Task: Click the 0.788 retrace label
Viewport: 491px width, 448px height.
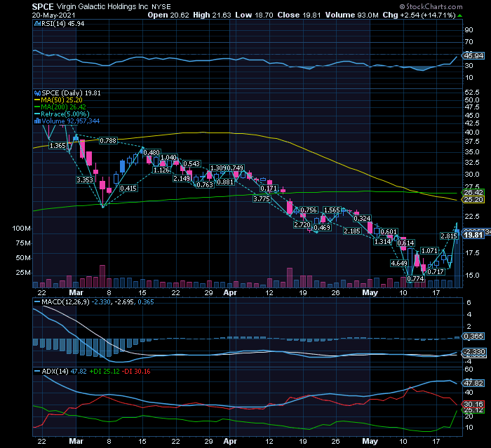Action: (x=108, y=140)
